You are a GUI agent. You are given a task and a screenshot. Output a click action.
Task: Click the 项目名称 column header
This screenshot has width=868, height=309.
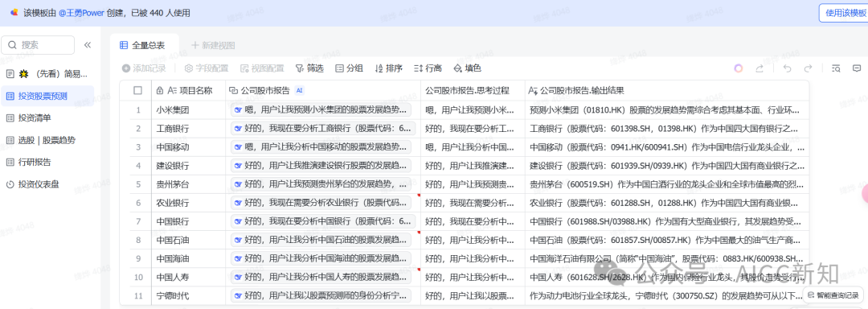[188, 90]
